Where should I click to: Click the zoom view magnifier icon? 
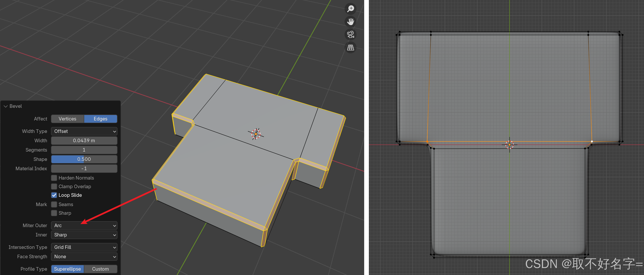[x=351, y=9]
